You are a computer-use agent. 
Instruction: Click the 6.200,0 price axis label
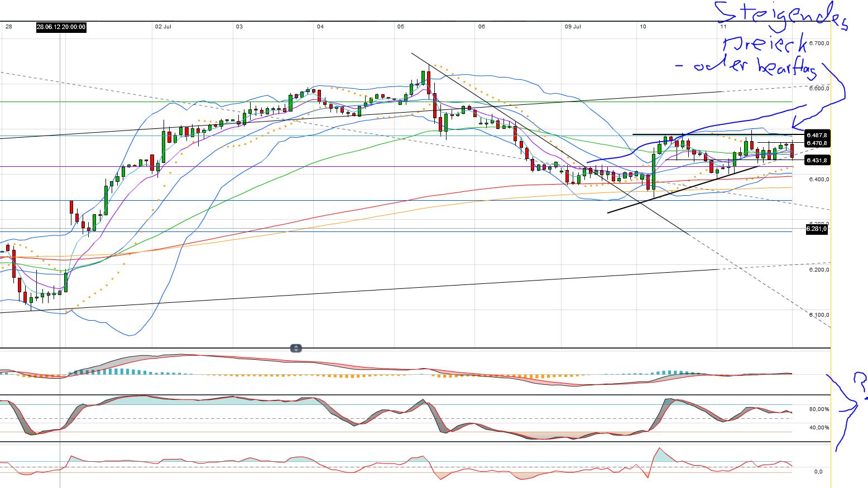819,270
